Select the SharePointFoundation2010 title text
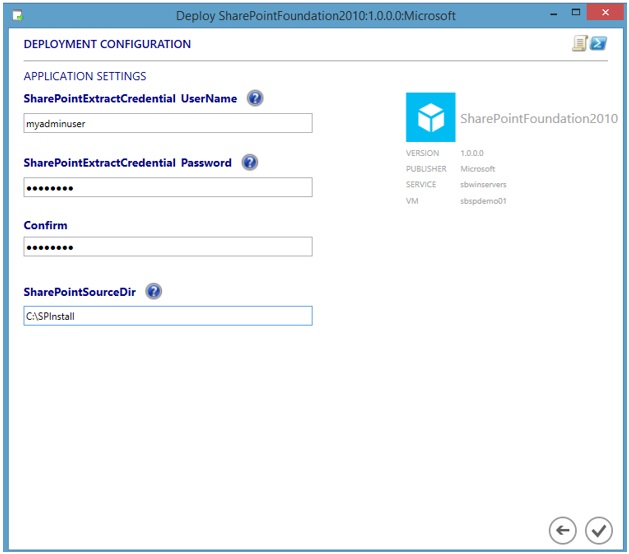 click(x=539, y=118)
